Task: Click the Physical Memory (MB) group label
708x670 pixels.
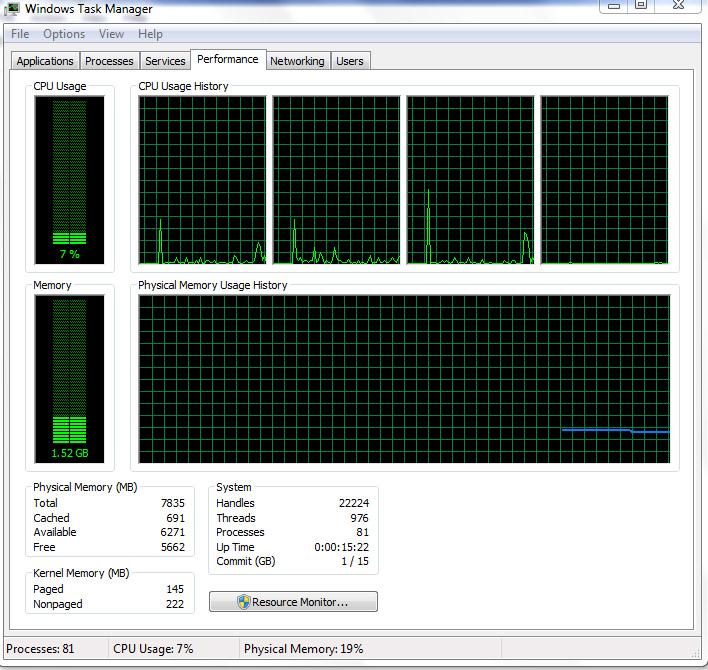Action: (85, 487)
